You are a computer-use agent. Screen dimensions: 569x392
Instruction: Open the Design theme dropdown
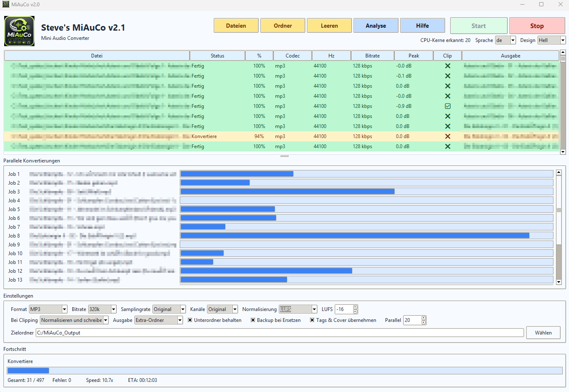[563, 40]
